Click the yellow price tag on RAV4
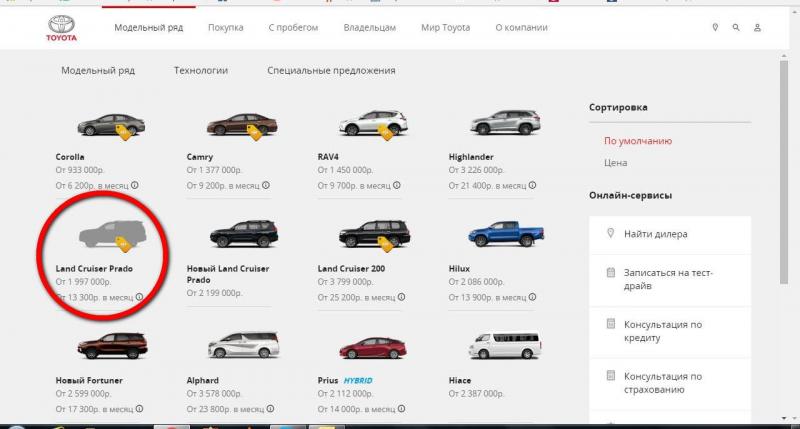Image resolution: width=800 pixels, height=429 pixels. tap(386, 133)
